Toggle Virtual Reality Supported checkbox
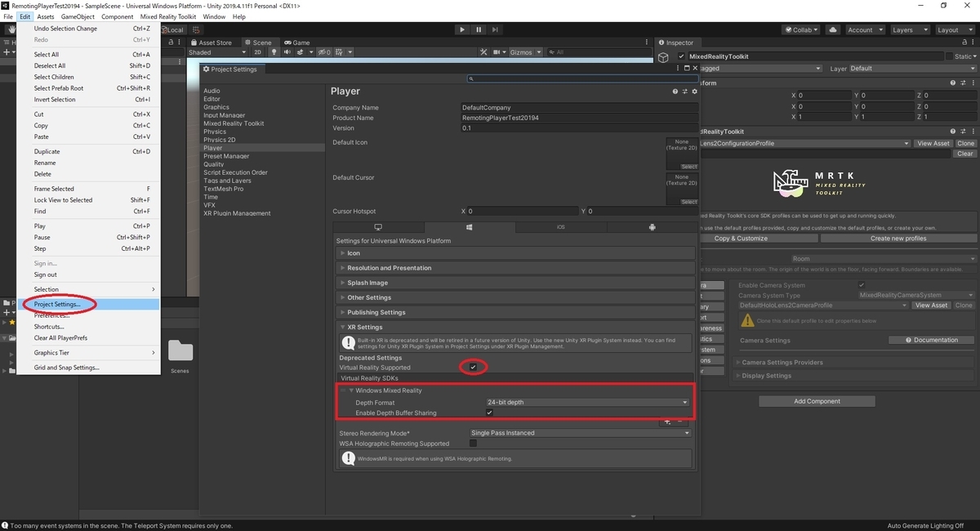The height and width of the screenshot is (531, 980). (473, 368)
